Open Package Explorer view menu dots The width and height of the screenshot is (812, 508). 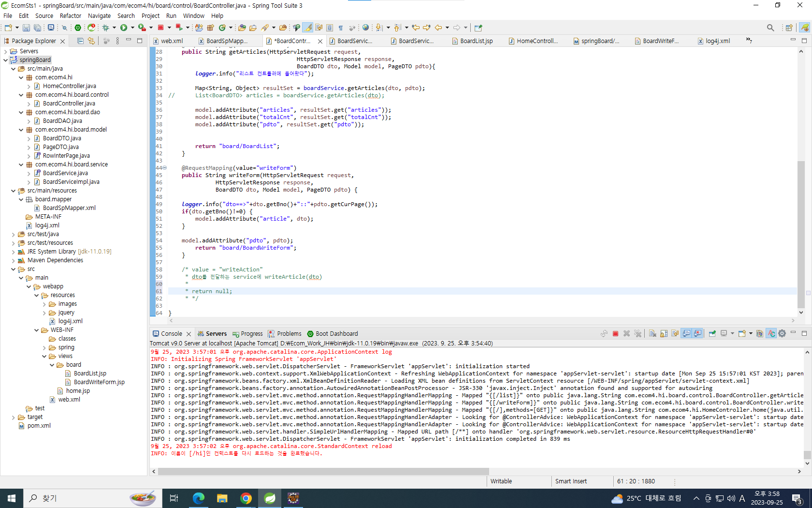(x=117, y=41)
